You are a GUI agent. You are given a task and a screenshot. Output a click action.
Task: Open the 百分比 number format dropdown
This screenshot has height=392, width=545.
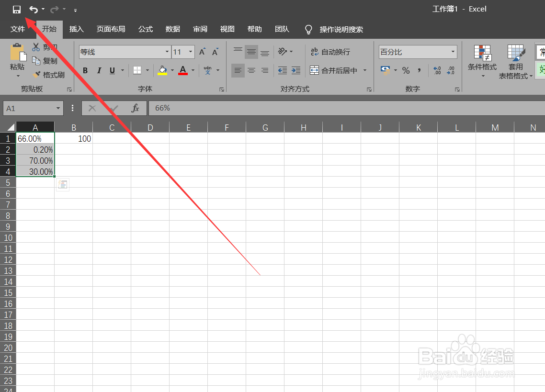[453, 52]
